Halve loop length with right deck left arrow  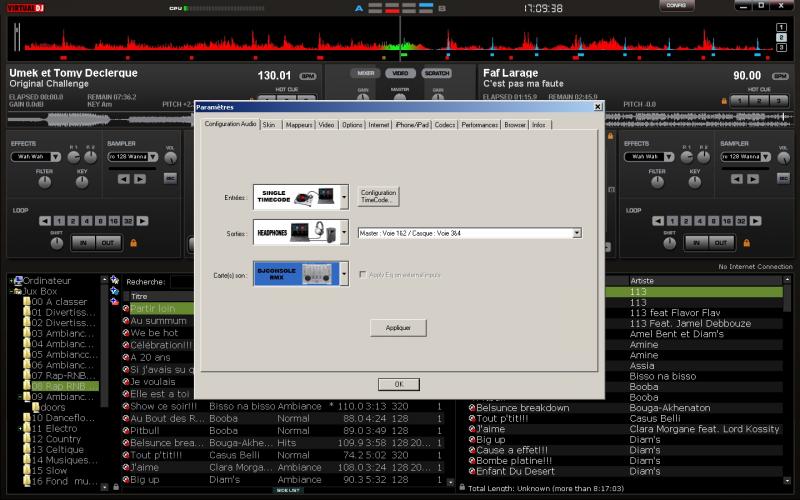[658, 220]
